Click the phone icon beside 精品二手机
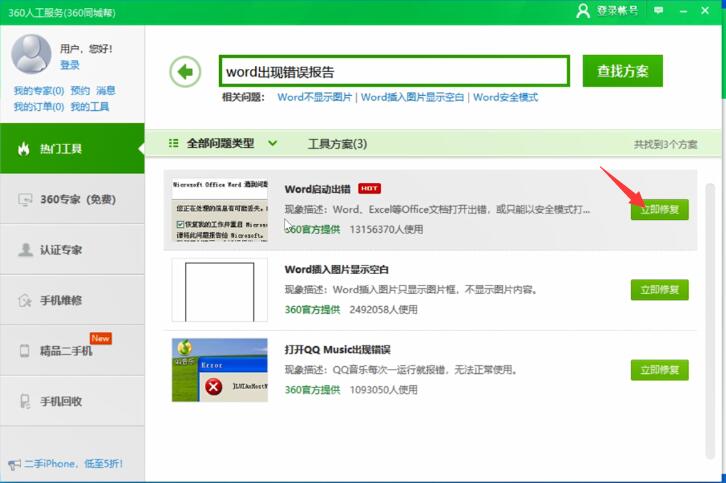The width and height of the screenshot is (726, 483). 25,351
